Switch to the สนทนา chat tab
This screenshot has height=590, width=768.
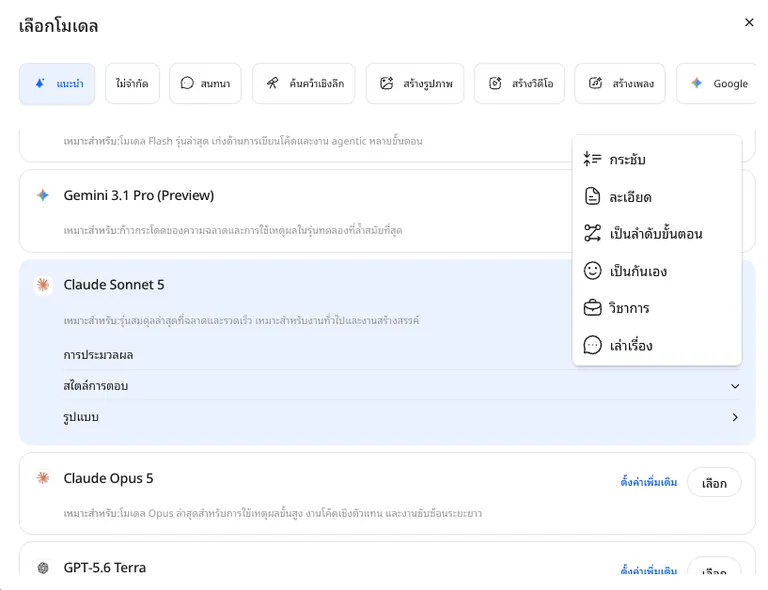pyautogui.click(x=205, y=83)
